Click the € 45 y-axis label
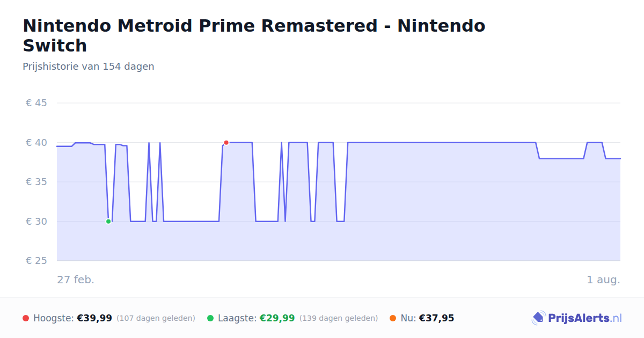 (36, 103)
